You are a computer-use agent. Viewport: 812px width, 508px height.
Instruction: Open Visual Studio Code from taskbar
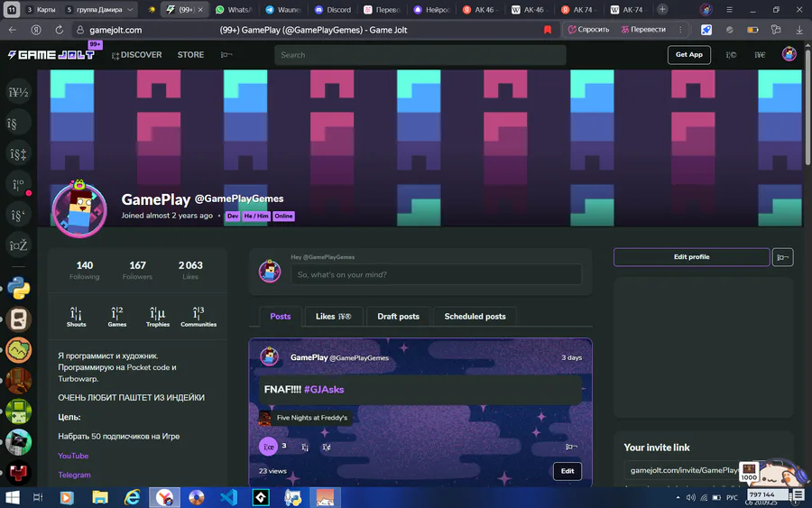[228, 498]
